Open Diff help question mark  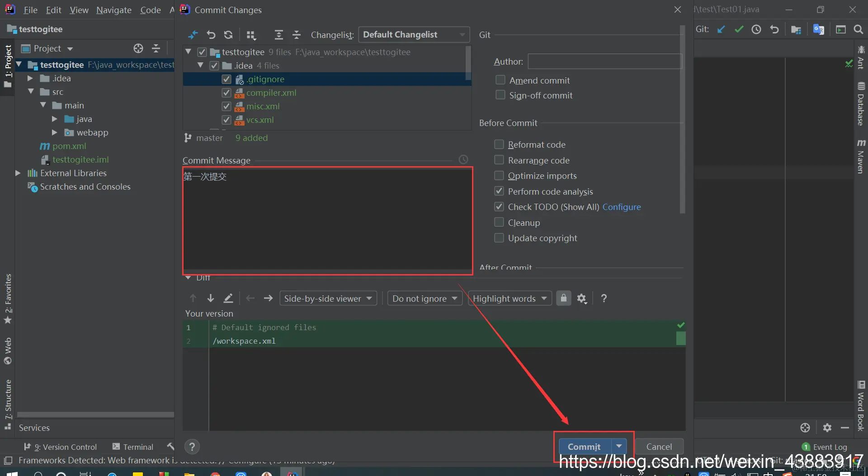click(x=604, y=298)
